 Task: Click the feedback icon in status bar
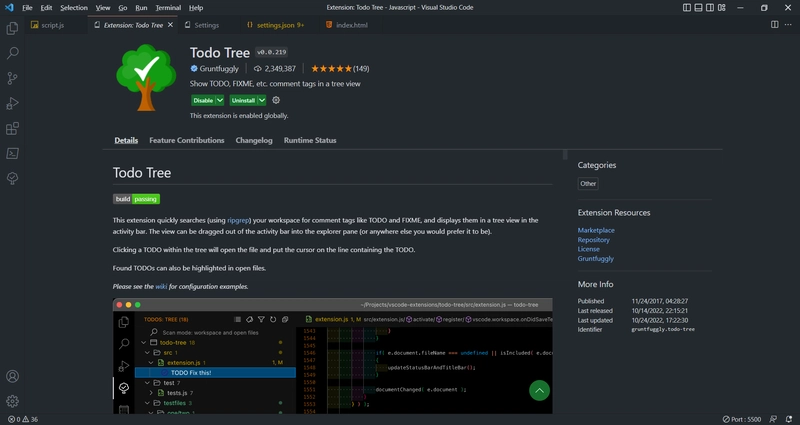coord(774,419)
